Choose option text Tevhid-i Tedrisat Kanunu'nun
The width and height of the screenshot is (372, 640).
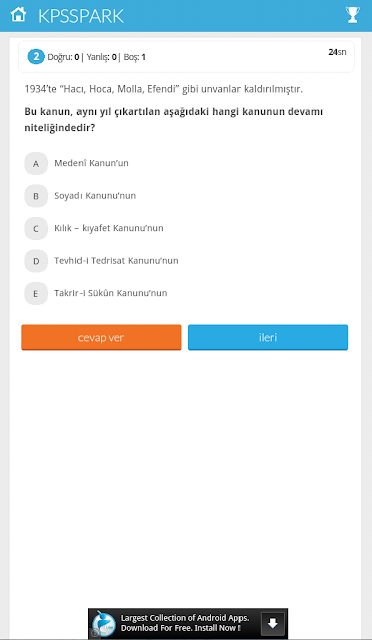[116, 260]
